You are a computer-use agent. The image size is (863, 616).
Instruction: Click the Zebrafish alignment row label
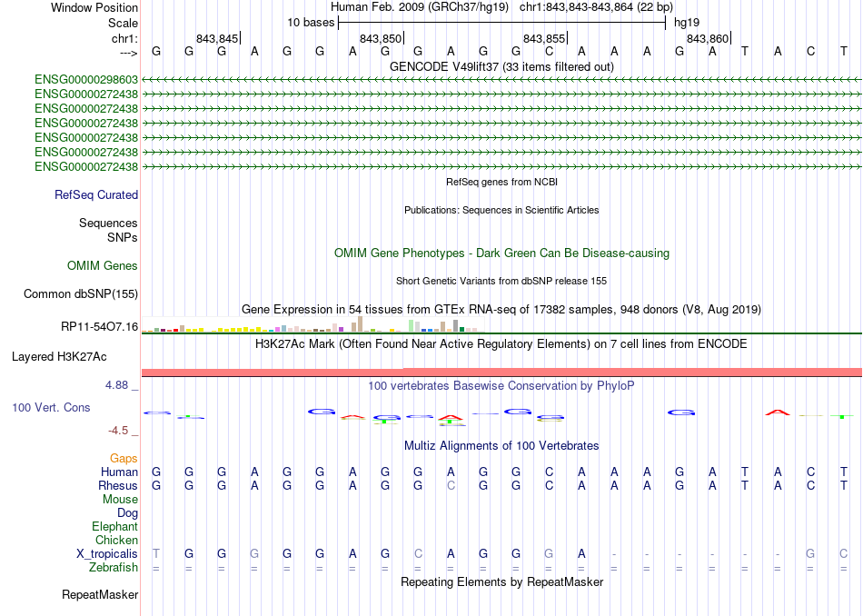click(x=114, y=568)
